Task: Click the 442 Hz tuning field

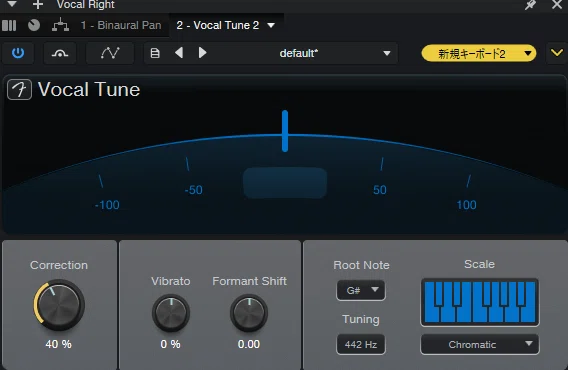Action: pos(361,344)
